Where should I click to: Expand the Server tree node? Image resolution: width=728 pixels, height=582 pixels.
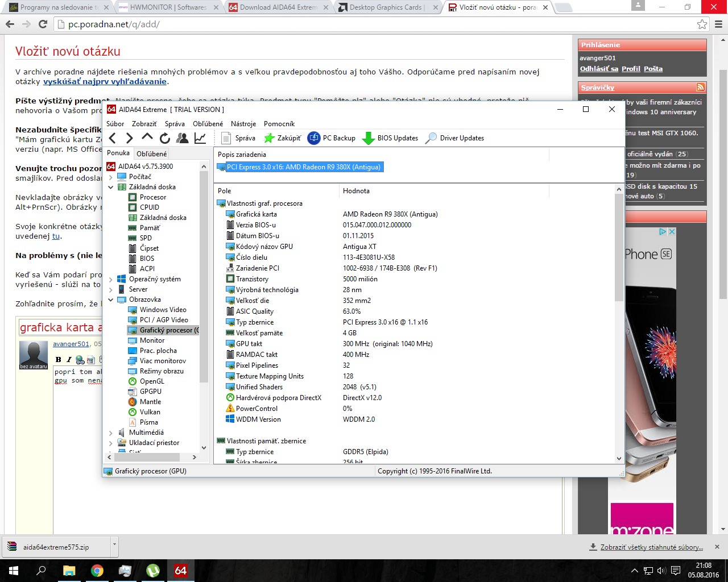point(111,289)
